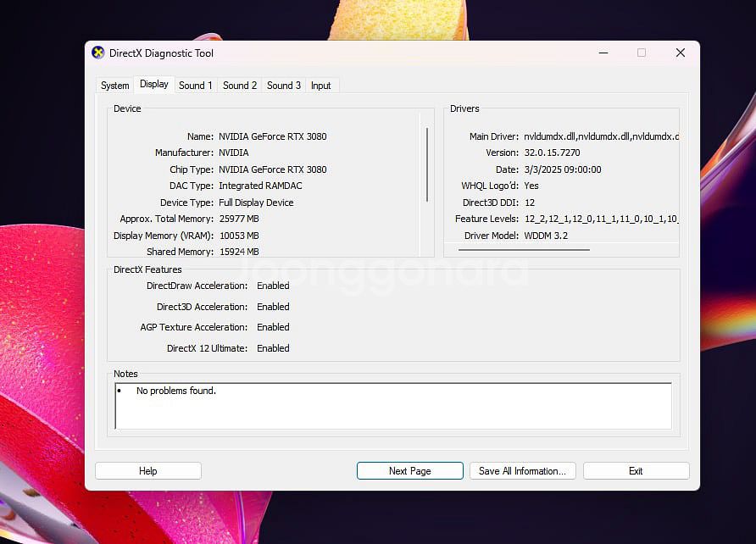The image size is (756, 544).
Task: Click the Help button
Action: pos(148,471)
